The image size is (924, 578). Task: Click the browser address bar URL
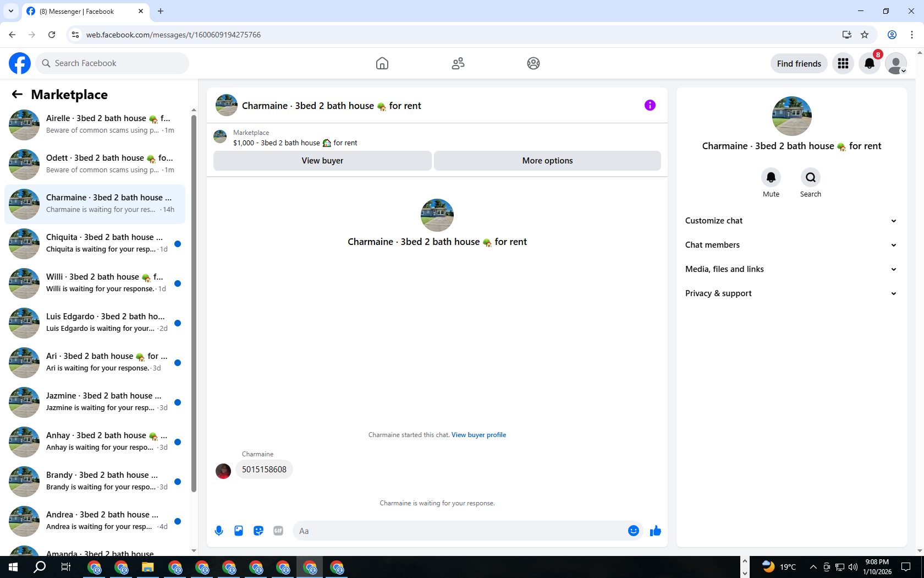coord(173,35)
